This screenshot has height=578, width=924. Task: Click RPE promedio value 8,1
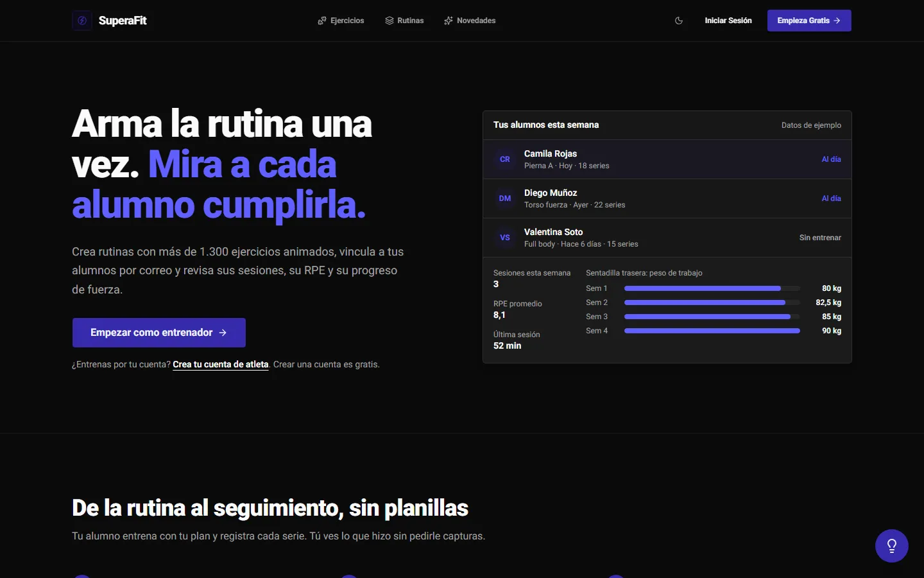pos(499,315)
